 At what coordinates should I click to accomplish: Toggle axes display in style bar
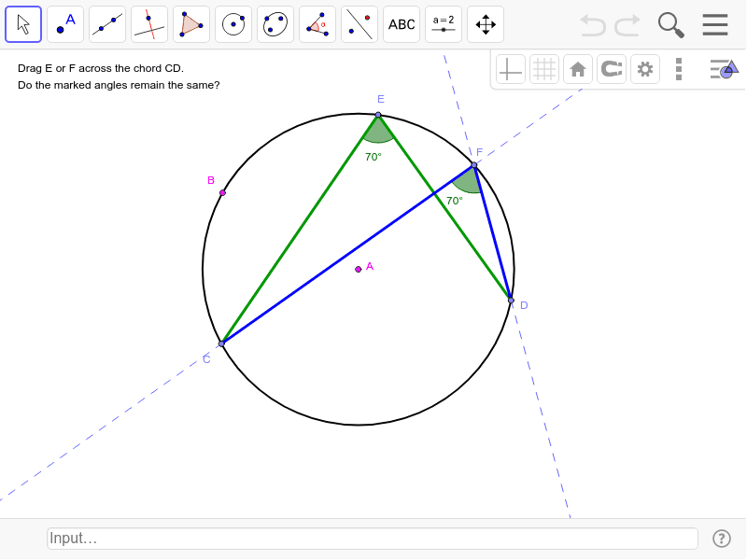coord(510,69)
